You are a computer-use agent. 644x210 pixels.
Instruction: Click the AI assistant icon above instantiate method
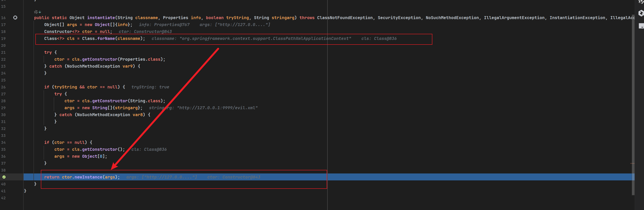point(36,12)
